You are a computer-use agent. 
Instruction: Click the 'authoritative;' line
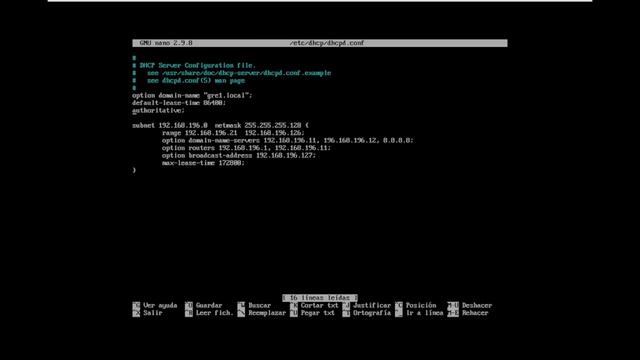158,110
